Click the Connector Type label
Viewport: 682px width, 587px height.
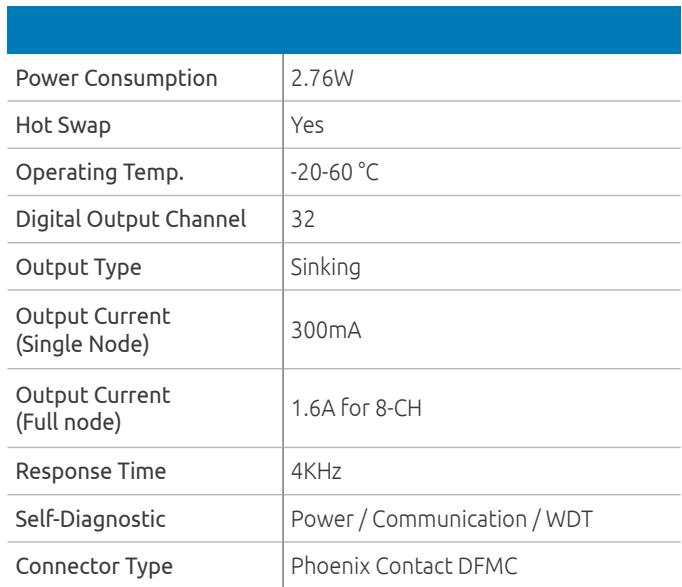[94, 567]
